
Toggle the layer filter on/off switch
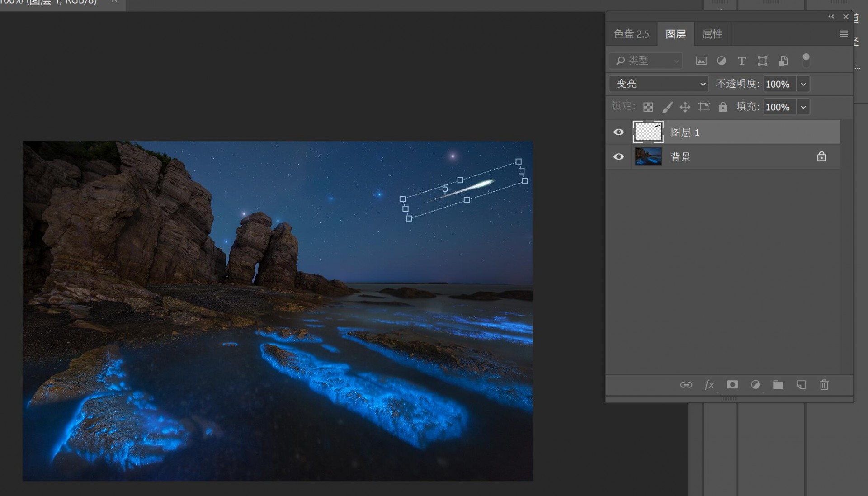(x=806, y=60)
